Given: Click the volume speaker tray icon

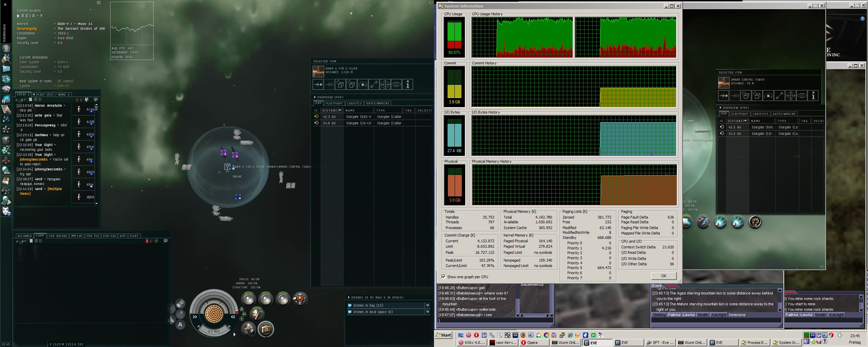Looking at the screenshot, I should click(840, 335).
